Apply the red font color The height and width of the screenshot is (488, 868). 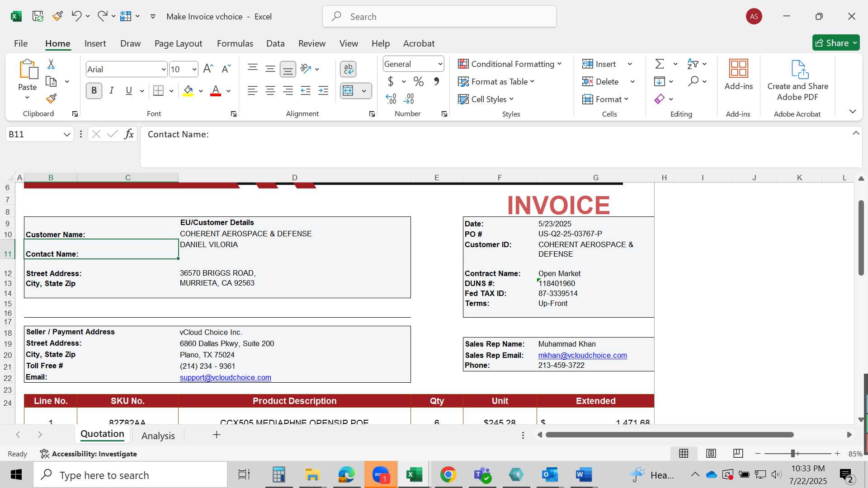click(x=216, y=91)
